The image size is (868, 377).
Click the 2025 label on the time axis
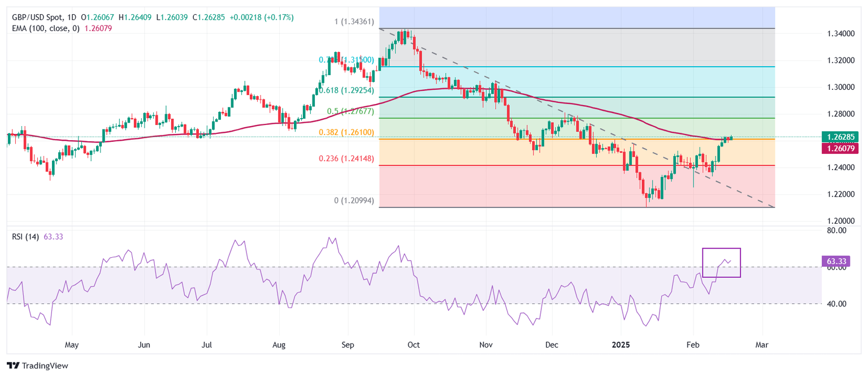(x=622, y=344)
